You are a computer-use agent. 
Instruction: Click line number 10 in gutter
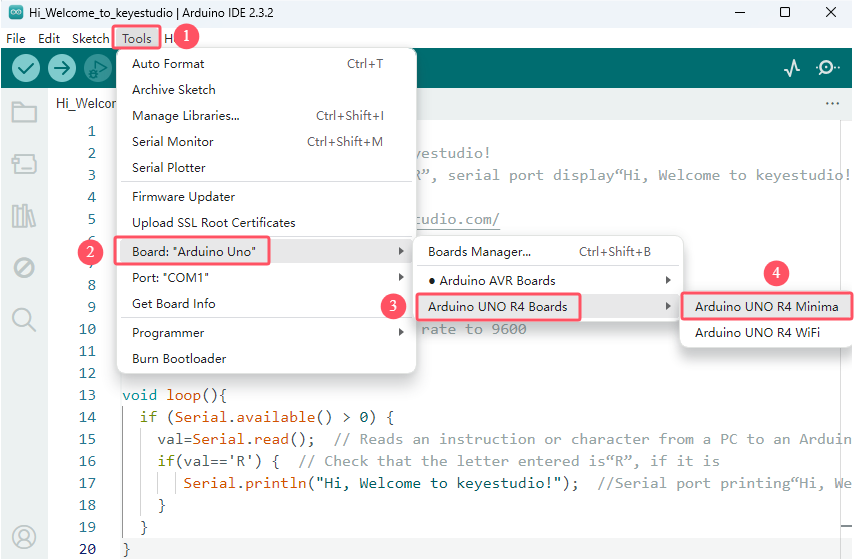[87, 329]
